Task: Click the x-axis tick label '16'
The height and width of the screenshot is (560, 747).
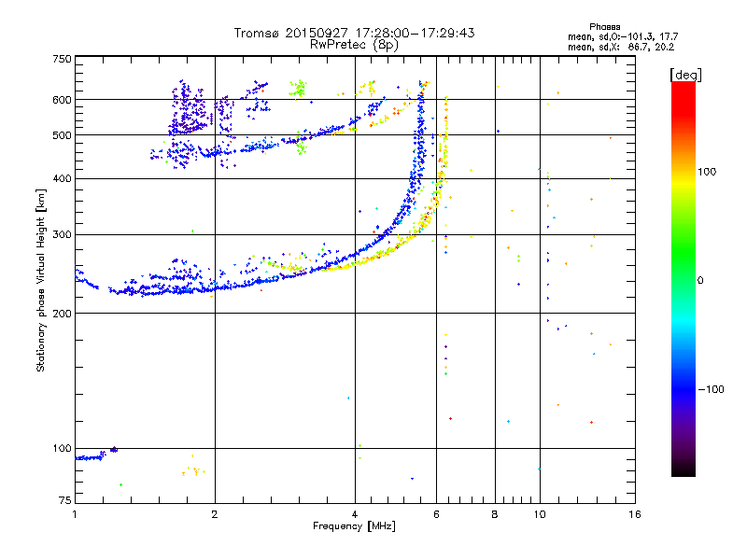Action: click(635, 514)
